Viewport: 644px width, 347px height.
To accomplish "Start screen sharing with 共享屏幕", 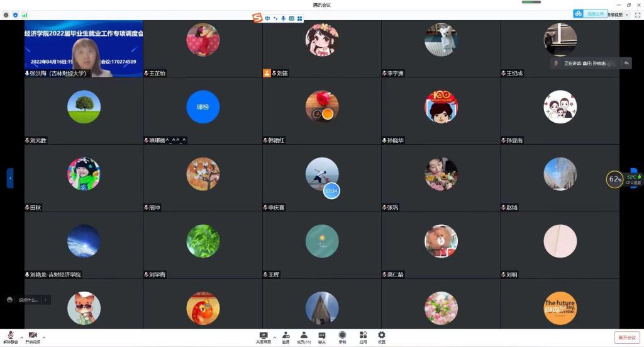I will point(264,337).
